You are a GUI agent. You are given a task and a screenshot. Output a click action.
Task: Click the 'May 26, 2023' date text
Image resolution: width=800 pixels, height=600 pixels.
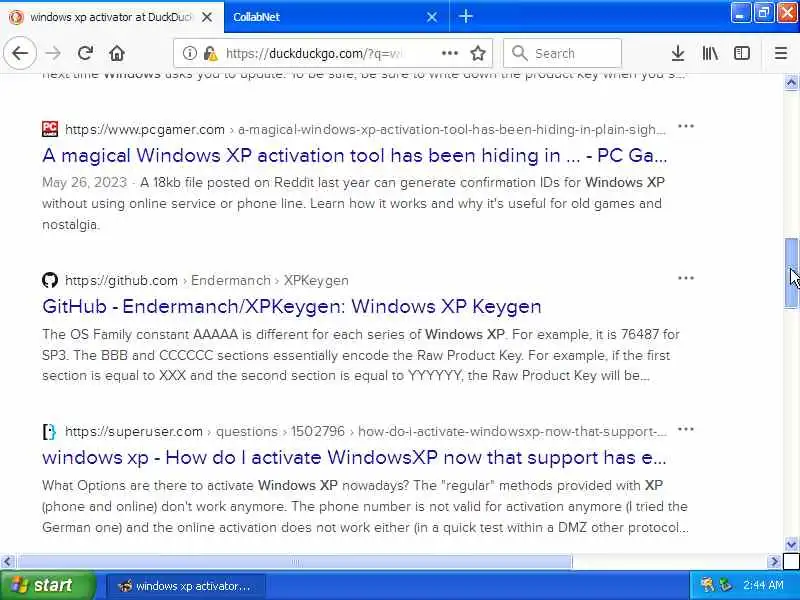tap(85, 182)
